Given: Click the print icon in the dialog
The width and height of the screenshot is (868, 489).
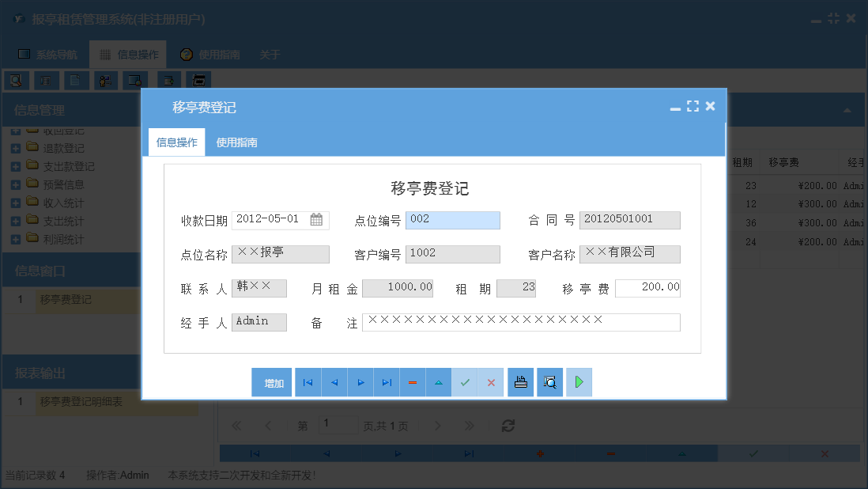Looking at the screenshot, I should tap(520, 382).
